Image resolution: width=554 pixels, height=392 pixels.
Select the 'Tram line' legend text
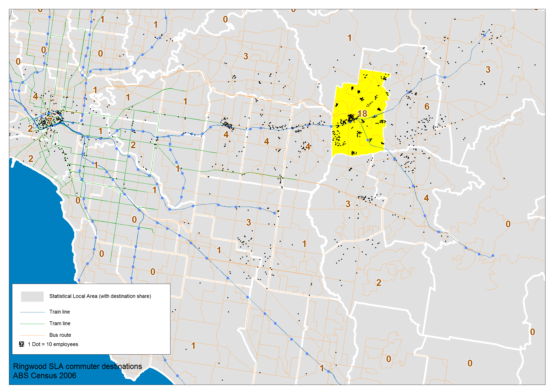pyautogui.click(x=60, y=324)
